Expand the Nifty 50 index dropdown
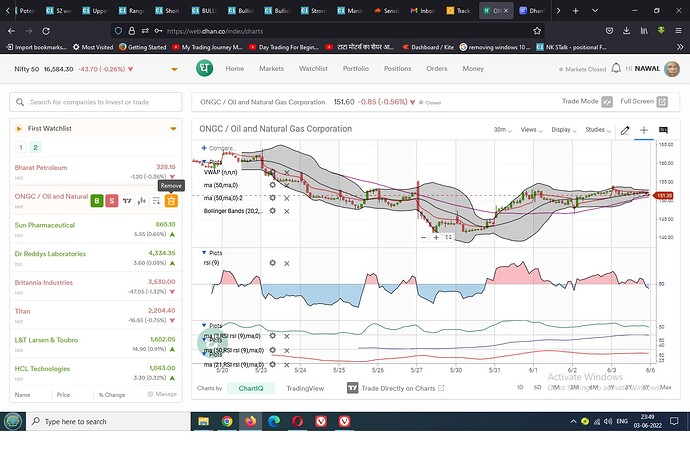Image resolution: width=690 pixels, height=451 pixels. (x=174, y=69)
